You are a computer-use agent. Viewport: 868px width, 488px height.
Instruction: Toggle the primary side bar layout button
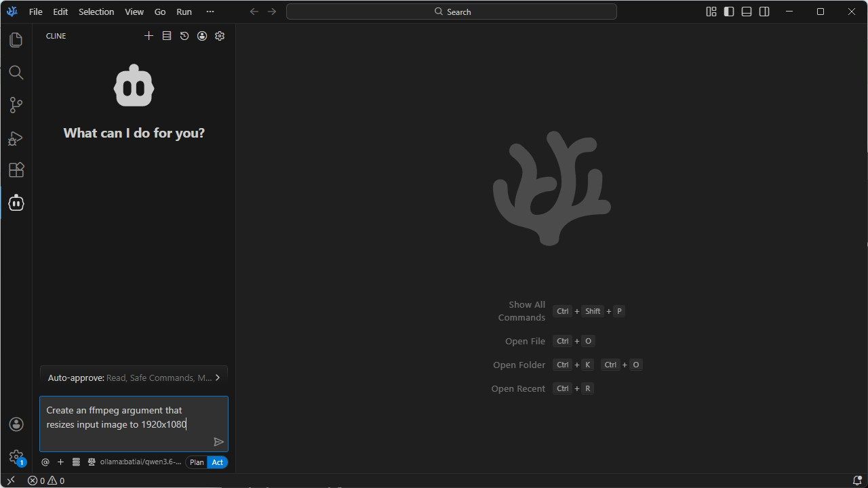click(x=729, y=12)
